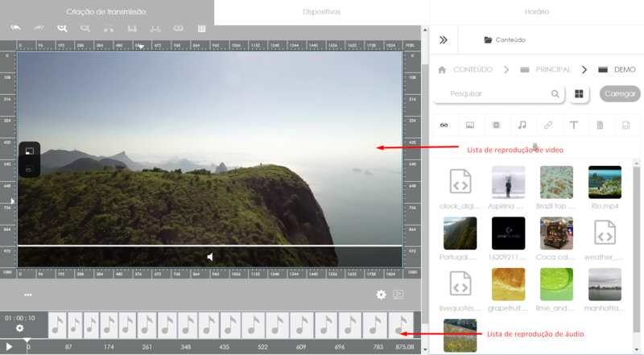Click the undo arrow in the editor toolbar

click(14, 27)
